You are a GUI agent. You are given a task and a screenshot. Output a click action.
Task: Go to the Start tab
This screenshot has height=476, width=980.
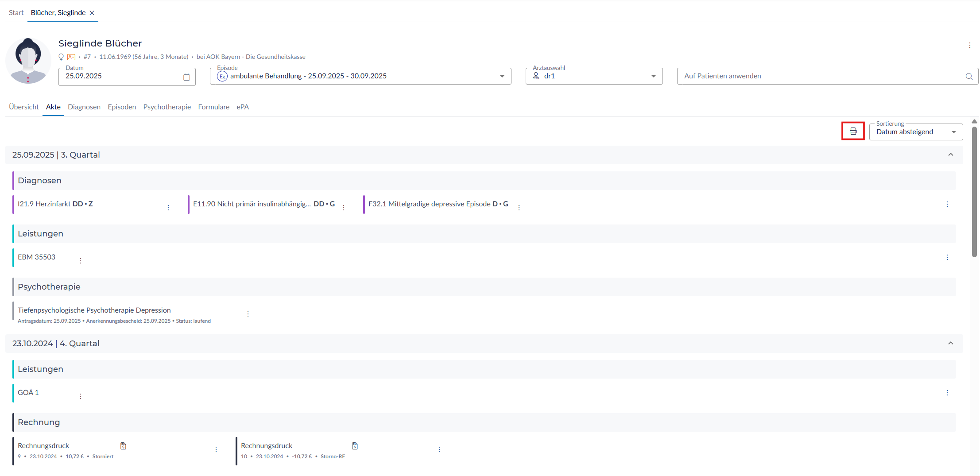click(16, 13)
